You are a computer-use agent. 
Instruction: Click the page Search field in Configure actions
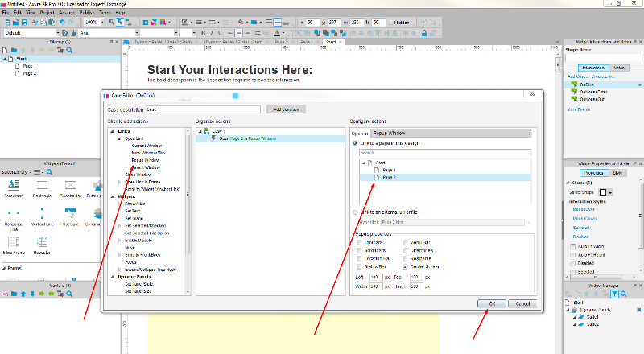445,152
